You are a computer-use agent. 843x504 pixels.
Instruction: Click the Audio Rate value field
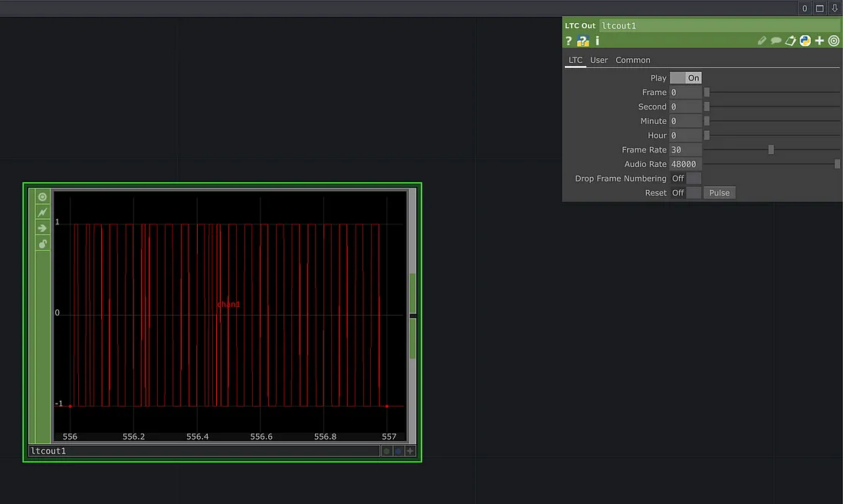(x=685, y=164)
